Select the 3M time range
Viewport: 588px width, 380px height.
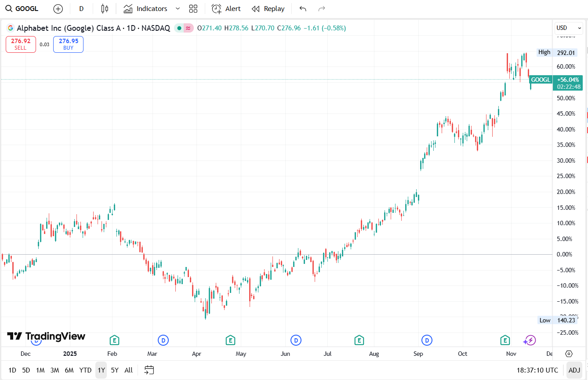click(54, 370)
